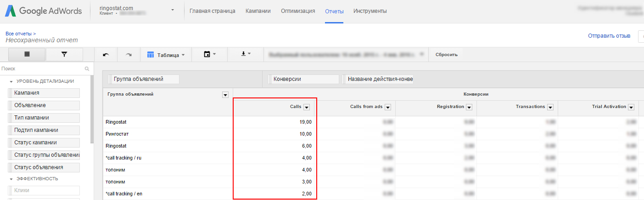Viewport: 644px width, 200px height.
Task: Click the 10,00 Calls value
Action: pos(305,134)
